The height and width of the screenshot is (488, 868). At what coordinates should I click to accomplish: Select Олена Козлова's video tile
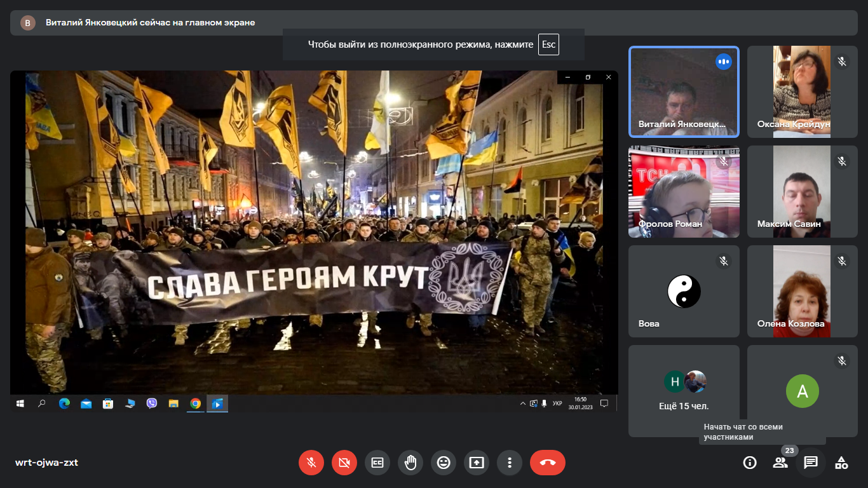[x=803, y=291]
